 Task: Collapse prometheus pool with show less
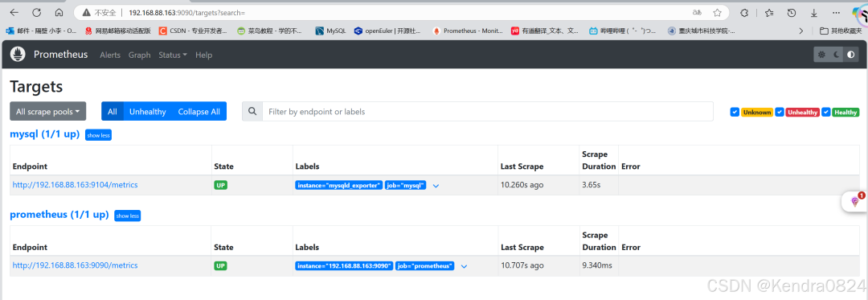(127, 216)
